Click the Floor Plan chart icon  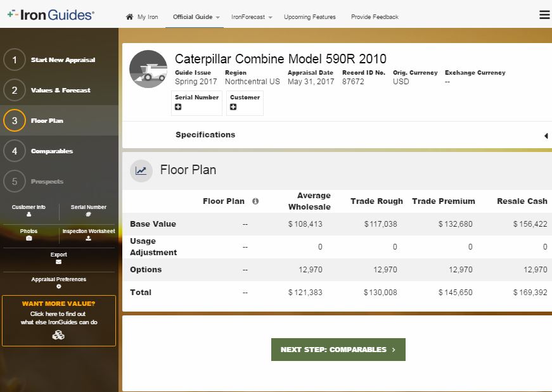pyautogui.click(x=141, y=170)
